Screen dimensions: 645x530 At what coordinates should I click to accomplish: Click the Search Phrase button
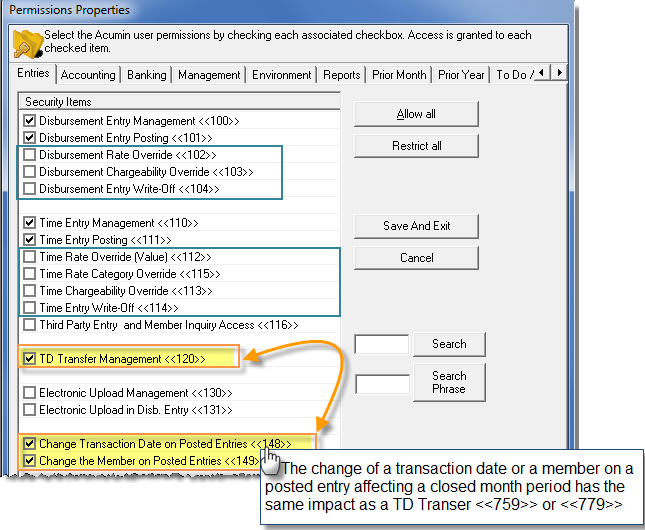pyautogui.click(x=449, y=382)
